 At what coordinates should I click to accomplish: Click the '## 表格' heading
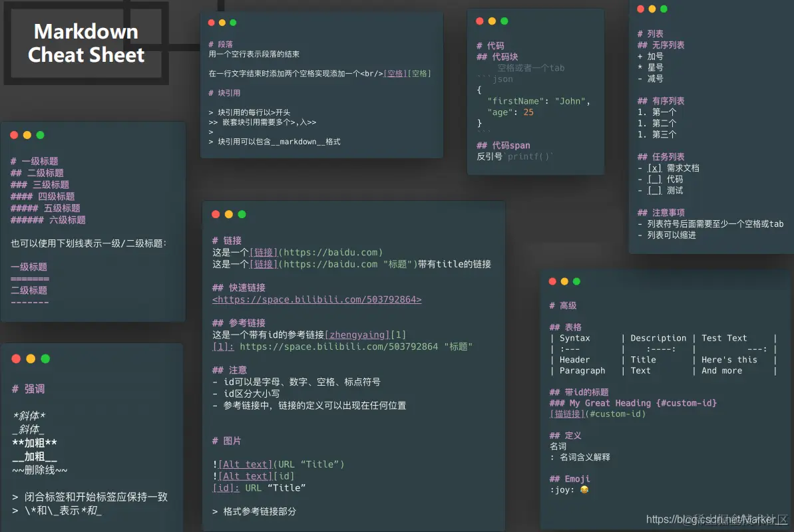tap(566, 327)
